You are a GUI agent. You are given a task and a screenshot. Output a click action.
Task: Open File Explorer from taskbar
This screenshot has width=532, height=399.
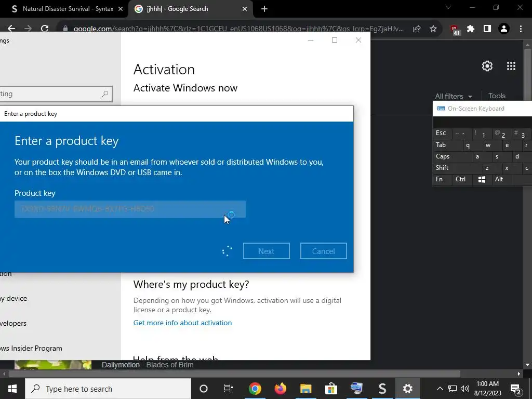pos(305,389)
